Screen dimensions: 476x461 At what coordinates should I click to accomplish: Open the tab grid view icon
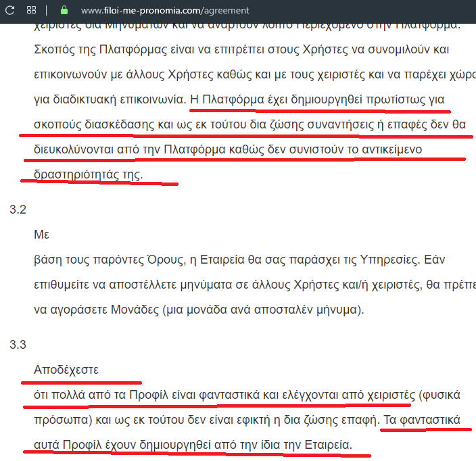[32, 10]
